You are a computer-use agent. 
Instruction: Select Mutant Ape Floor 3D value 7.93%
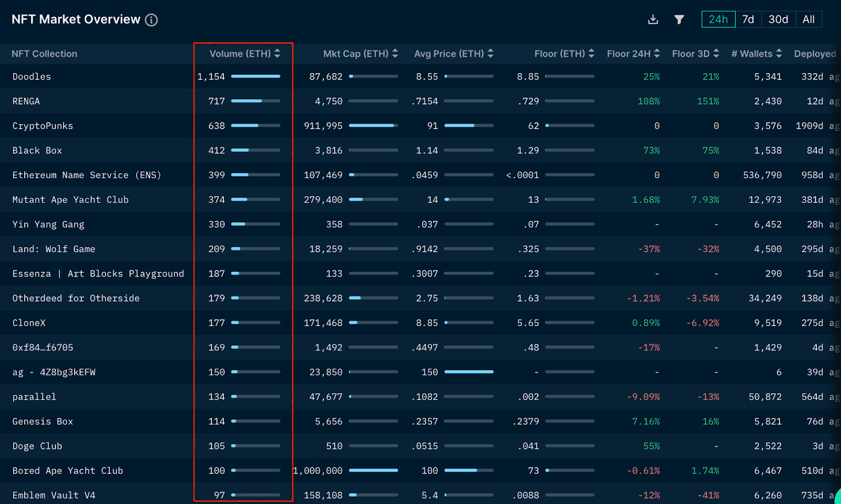705,200
